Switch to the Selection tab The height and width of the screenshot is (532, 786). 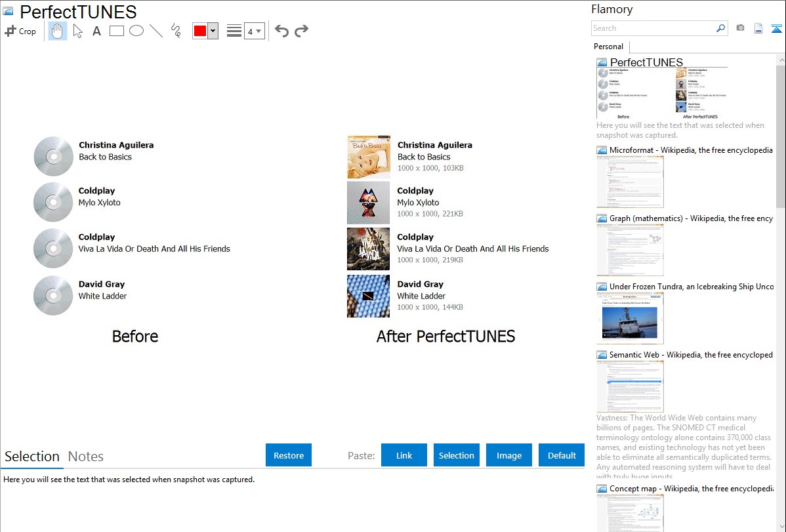pyautogui.click(x=32, y=457)
